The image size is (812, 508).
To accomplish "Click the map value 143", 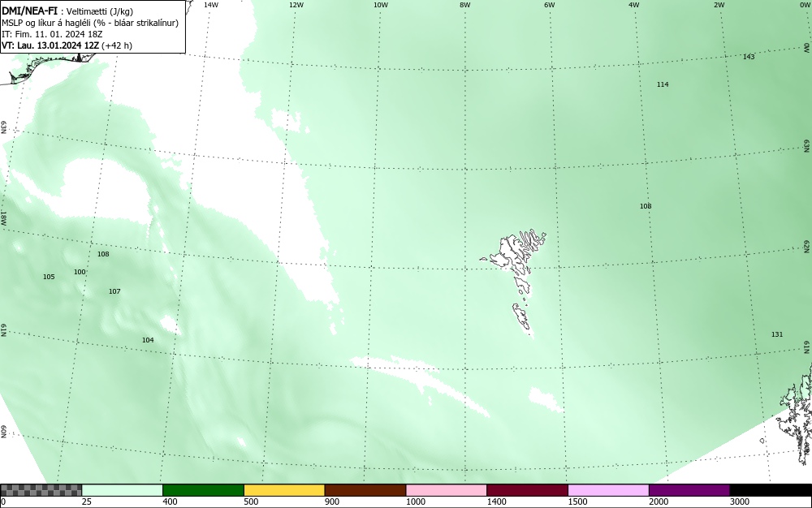I will (x=749, y=57).
